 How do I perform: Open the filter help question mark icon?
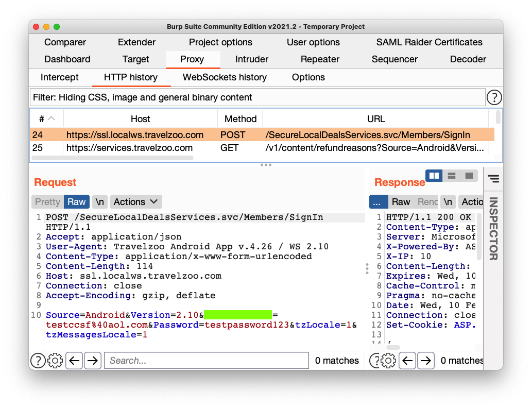tap(494, 97)
